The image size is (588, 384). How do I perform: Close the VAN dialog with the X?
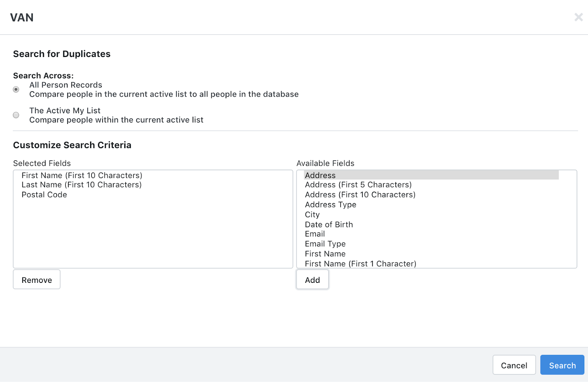[x=578, y=17]
